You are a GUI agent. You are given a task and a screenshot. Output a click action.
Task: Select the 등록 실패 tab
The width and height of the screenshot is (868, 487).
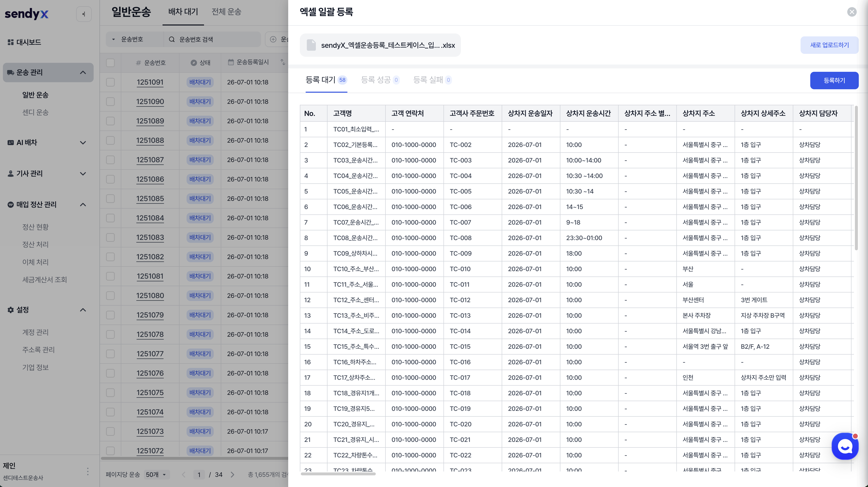tap(432, 80)
